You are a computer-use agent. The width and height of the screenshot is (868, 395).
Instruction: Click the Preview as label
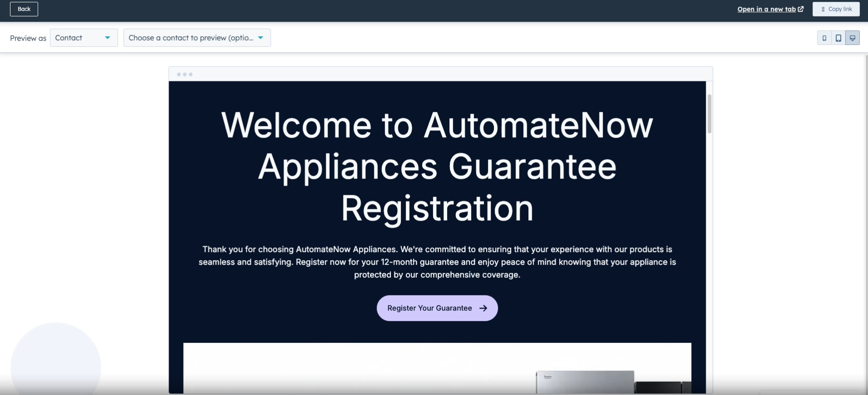click(x=28, y=38)
